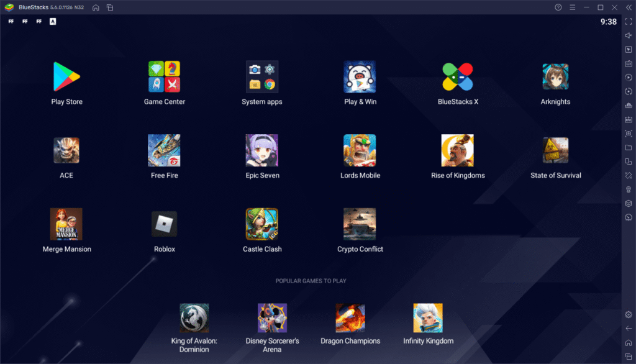This screenshot has height=364, width=636.
Task: Open Disney Sorcerer's Arena
Action: coord(272,318)
